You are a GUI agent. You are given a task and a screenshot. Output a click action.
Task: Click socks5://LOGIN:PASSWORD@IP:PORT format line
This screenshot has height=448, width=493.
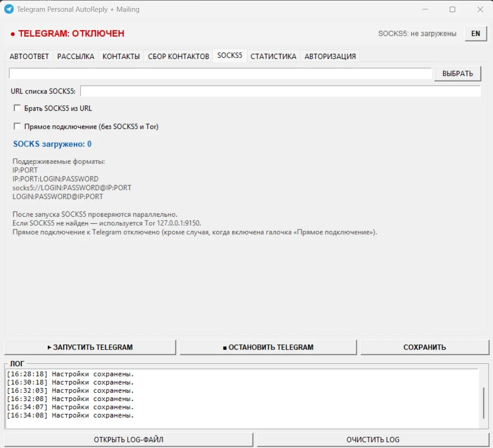pyautogui.click(x=72, y=187)
